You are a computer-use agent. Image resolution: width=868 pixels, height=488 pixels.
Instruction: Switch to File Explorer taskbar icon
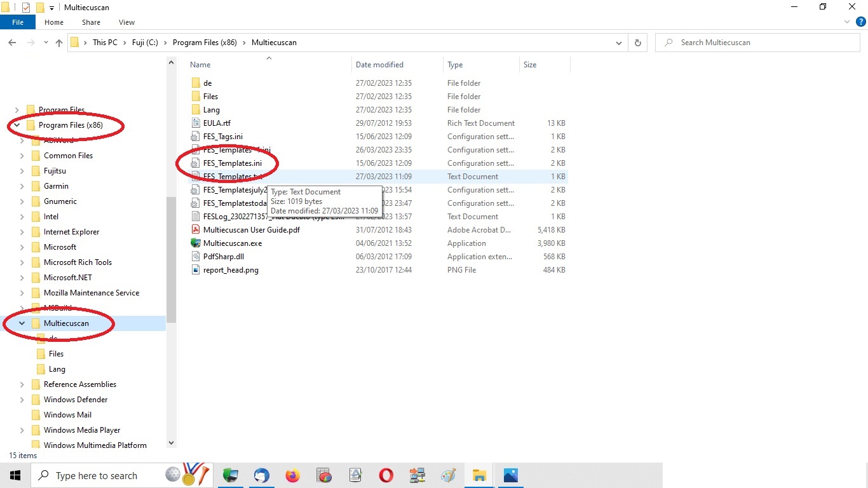(479, 475)
